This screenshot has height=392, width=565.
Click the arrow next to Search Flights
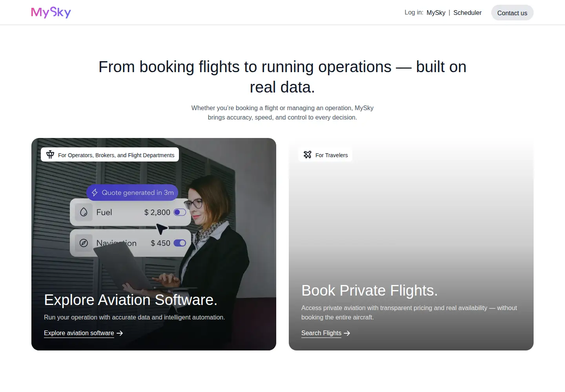point(347,333)
